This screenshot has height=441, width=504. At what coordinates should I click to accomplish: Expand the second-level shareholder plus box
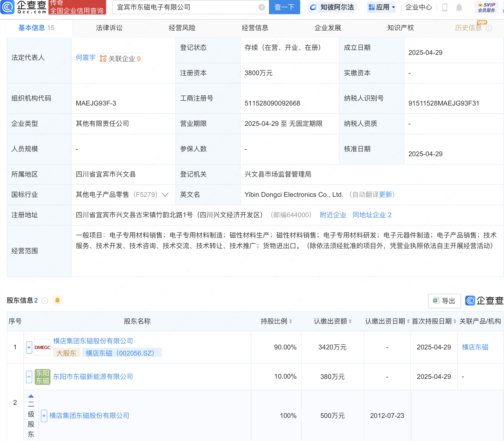point(44,416)
